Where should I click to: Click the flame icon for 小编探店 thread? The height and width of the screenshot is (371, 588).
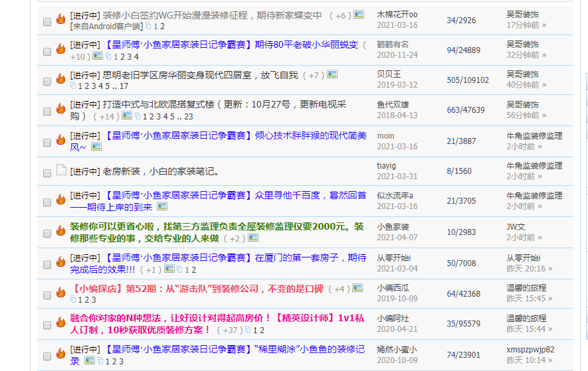[61, 293]
